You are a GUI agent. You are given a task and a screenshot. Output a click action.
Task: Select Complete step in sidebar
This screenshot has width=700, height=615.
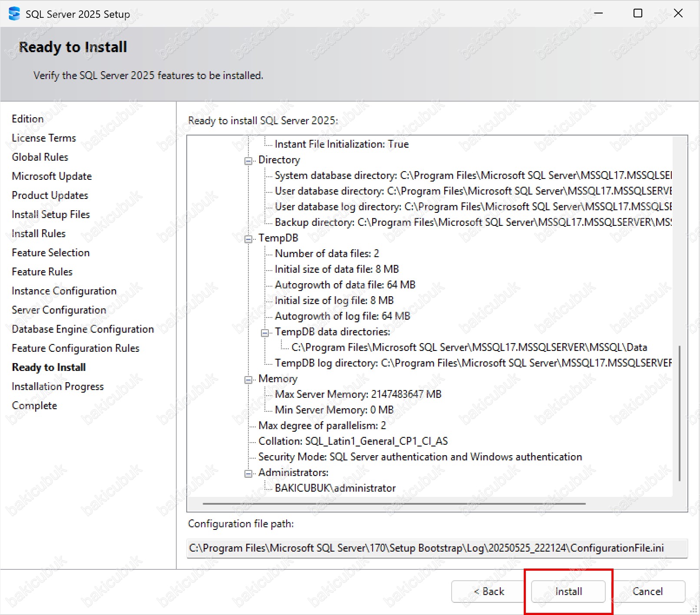point(34,405)
